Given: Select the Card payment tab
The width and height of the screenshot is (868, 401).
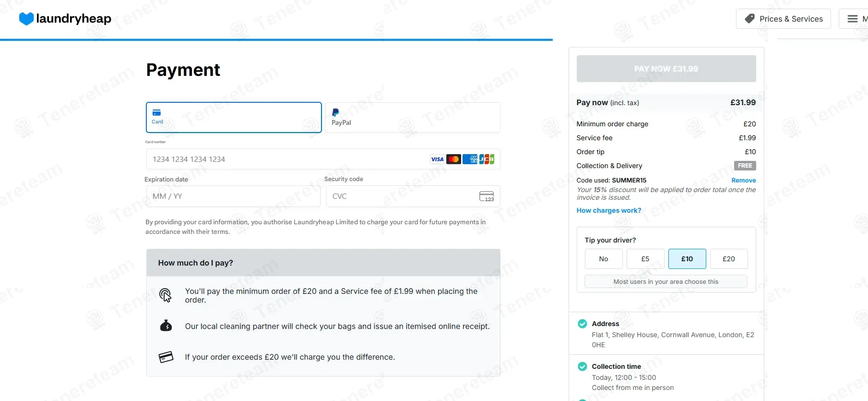Looking at the screenshot, I should pos(234,117).
